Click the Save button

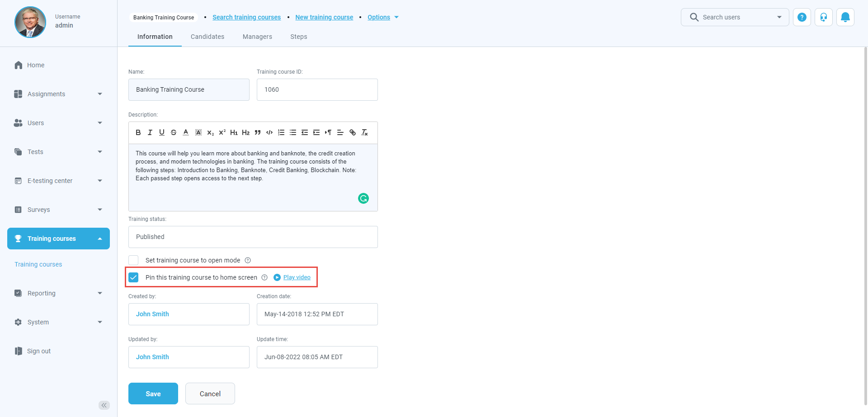click(x=153, y=394)
